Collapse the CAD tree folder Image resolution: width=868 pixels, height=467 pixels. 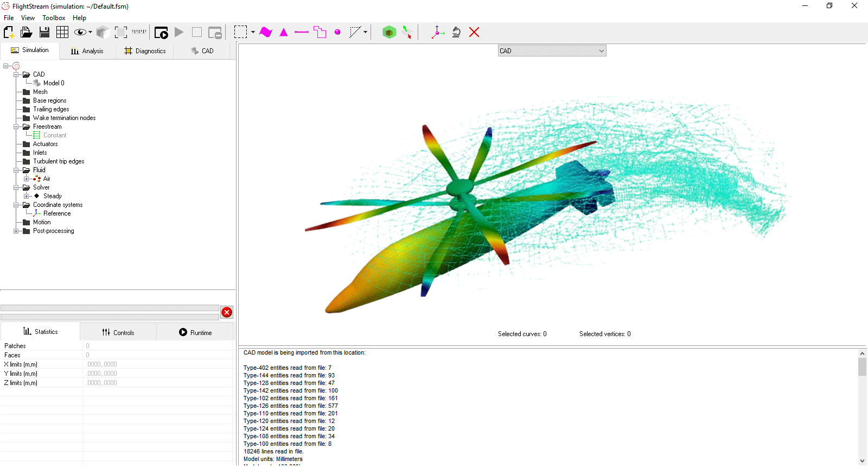[x=16, y=74]
